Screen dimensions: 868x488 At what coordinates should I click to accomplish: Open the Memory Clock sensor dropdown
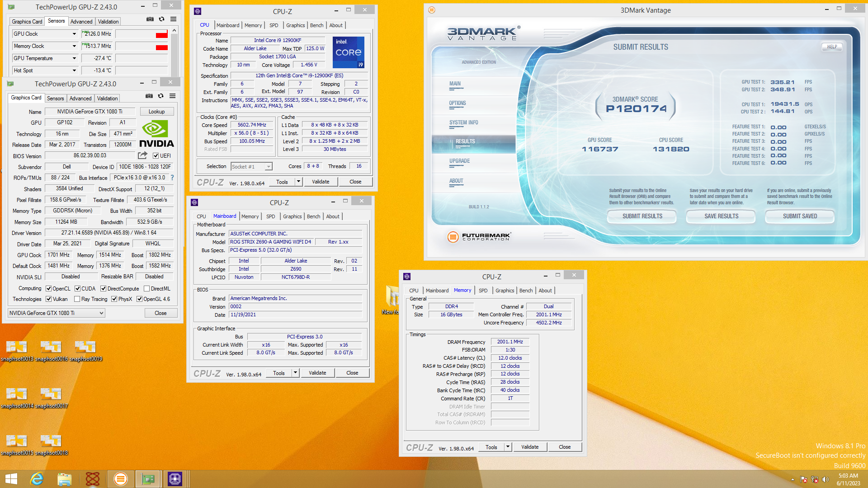74,46
